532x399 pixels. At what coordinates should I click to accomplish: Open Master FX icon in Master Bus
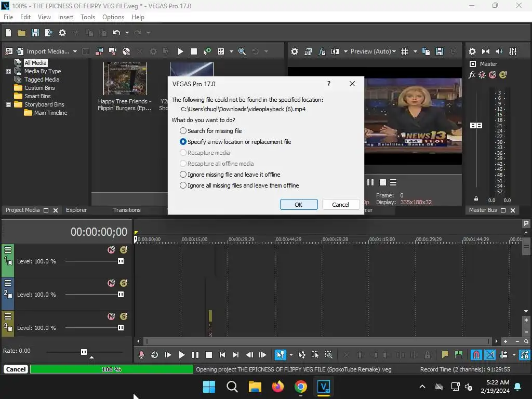pos(472,75)
